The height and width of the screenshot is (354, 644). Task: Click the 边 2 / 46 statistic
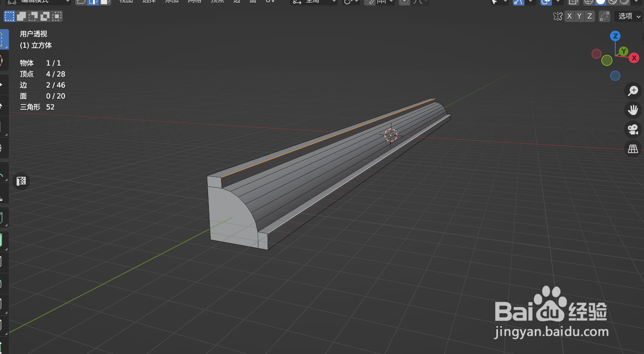tap(42, 85)
